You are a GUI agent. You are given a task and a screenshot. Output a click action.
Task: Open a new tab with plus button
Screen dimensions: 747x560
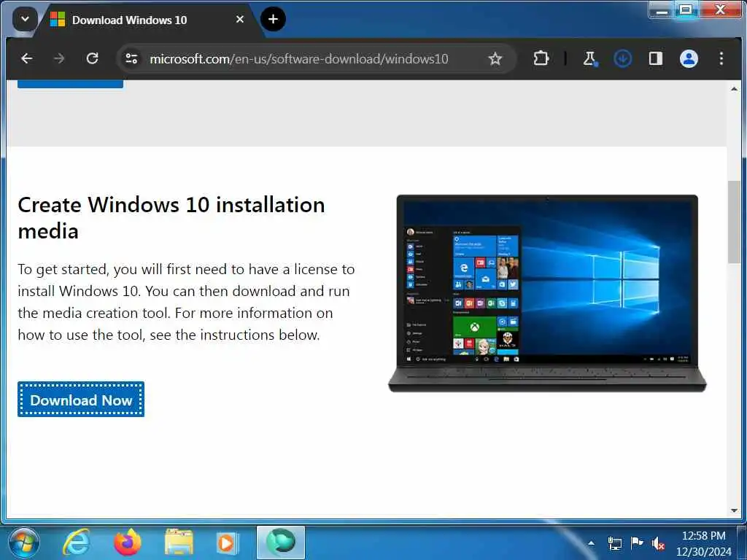tap(273, 19)
